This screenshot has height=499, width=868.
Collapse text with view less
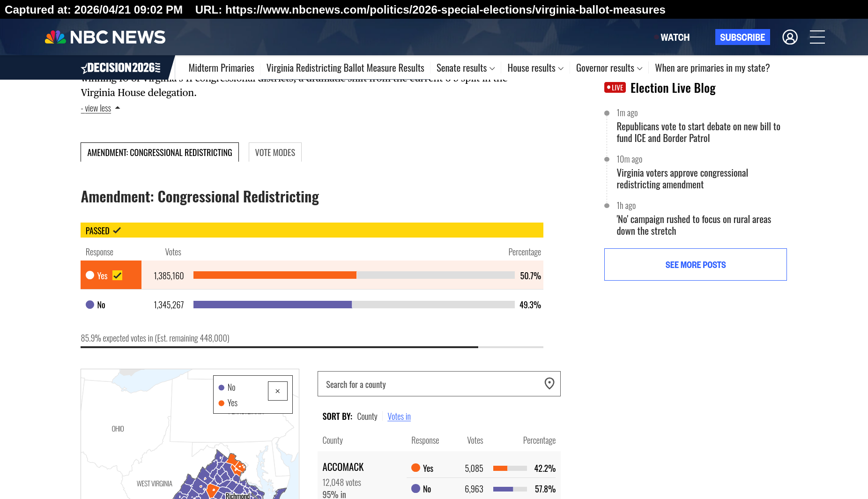[x=96, y=108]
